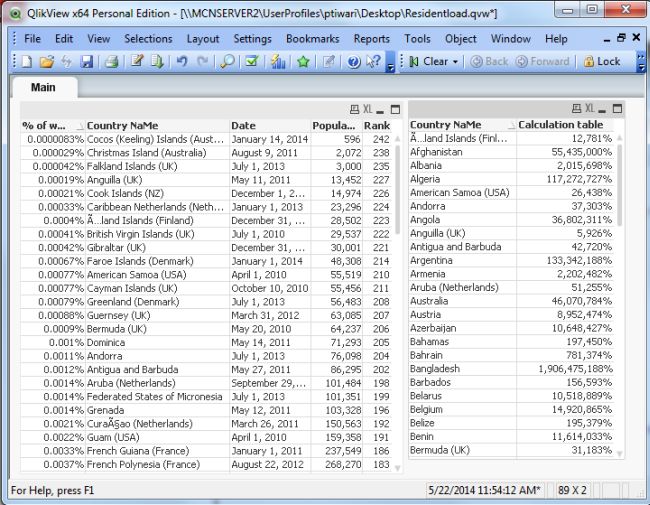Click left table scroll down arrow

click(398, 468)
